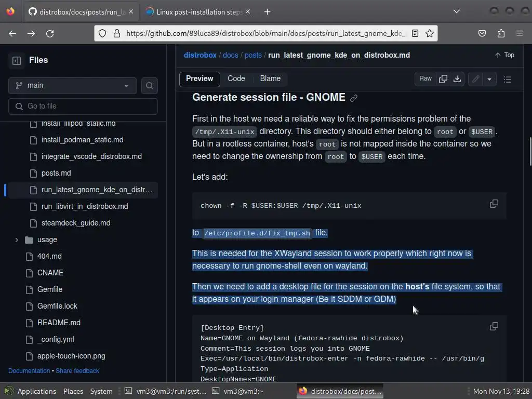Click the heading anchor link icon
The height and width of the screenshot is (399, 532).
[x=353, y=98]
